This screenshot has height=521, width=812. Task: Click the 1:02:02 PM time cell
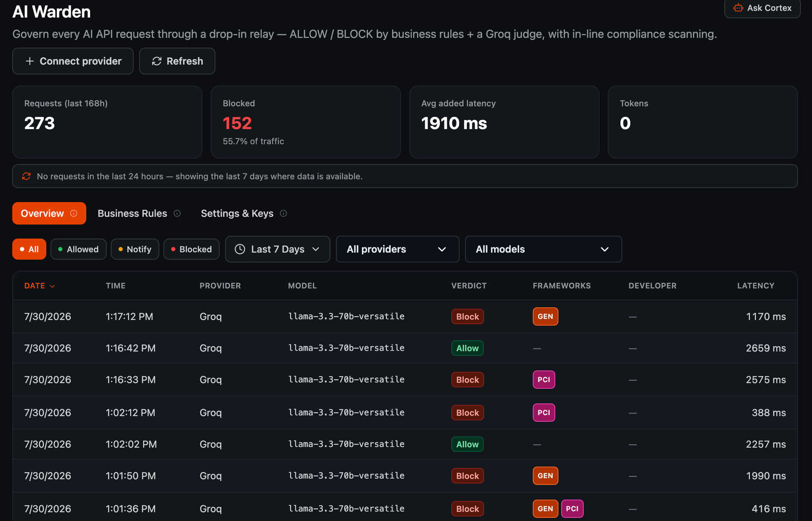point(131,444)
